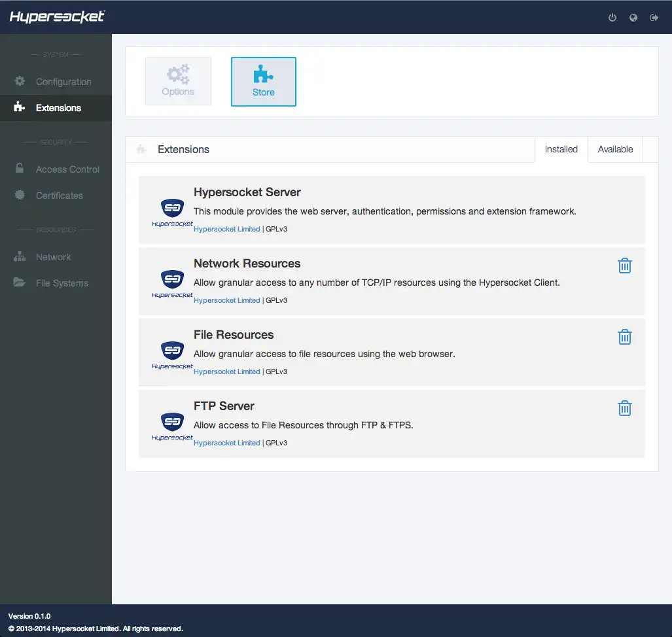The image size is (672, 637).
Task: Click the Hypersocket Limited copyright footer text
Action: 96,628
